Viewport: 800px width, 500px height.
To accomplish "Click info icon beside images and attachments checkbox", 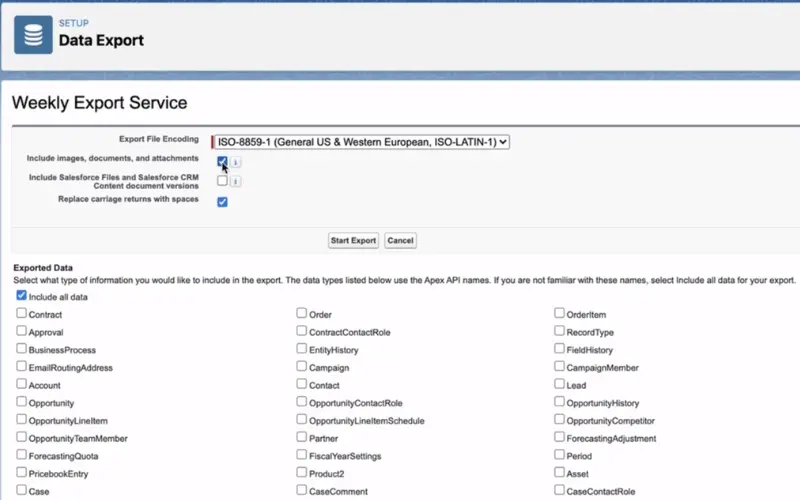I will [x=235, y=162].
